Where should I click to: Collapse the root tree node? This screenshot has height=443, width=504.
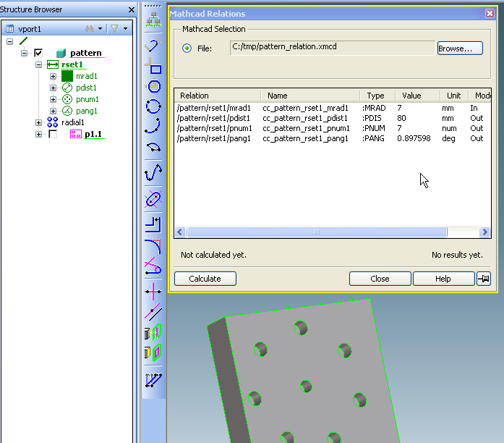coord(10,41)
